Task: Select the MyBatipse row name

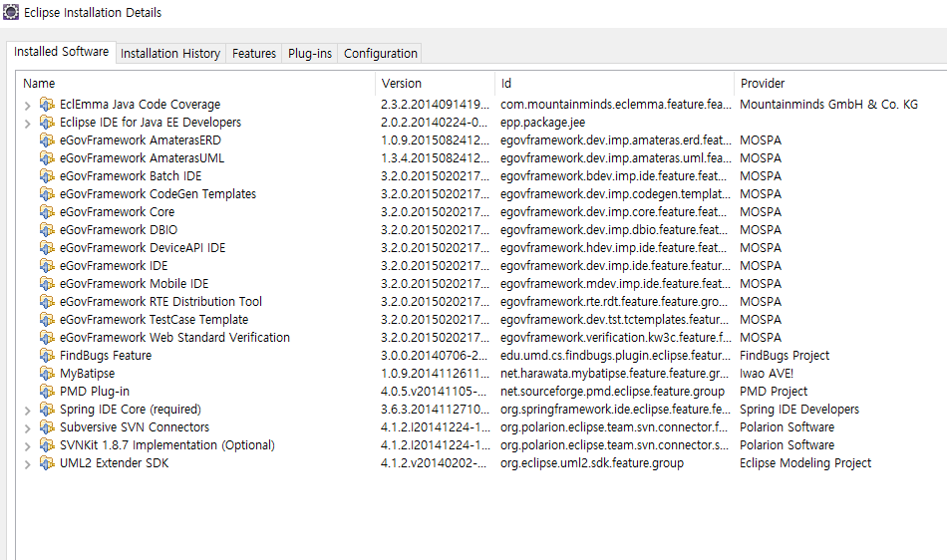Action: (x=87, y=374)
